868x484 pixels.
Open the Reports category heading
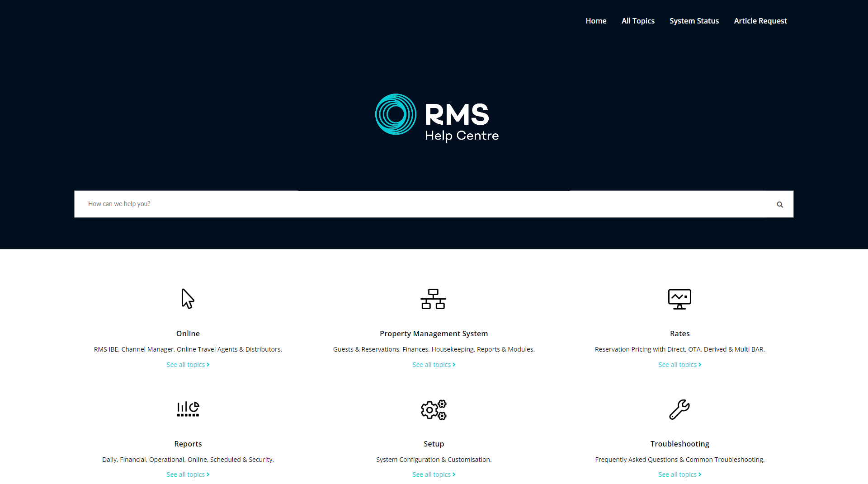tap(188, 444)
